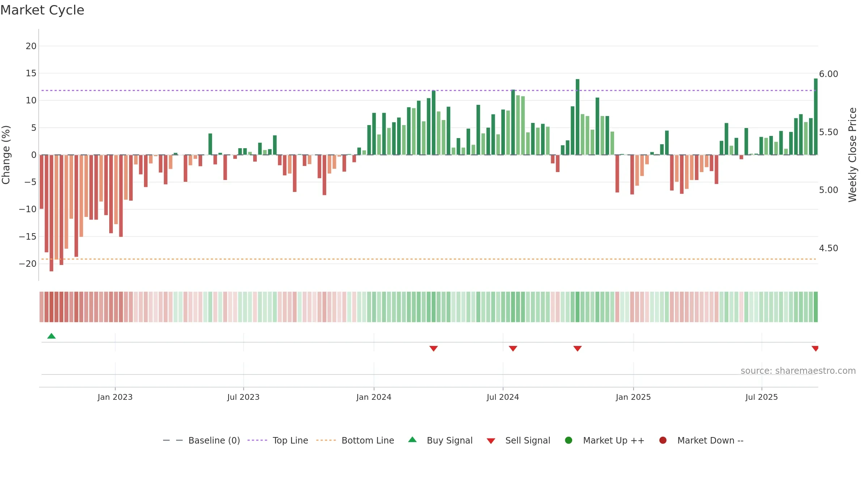
Task: Toggle the Market Up ++ legend label
Action: [614, 440]
